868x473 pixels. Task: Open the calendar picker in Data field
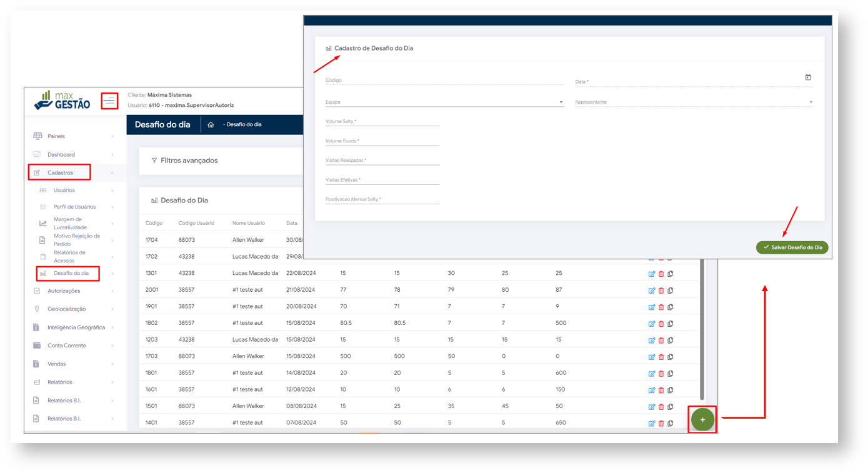click(x=807, y=77)
